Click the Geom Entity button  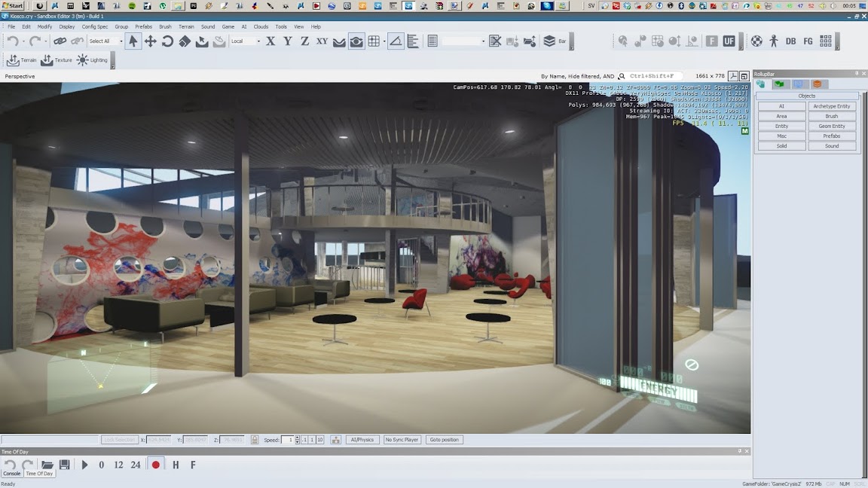832,127
